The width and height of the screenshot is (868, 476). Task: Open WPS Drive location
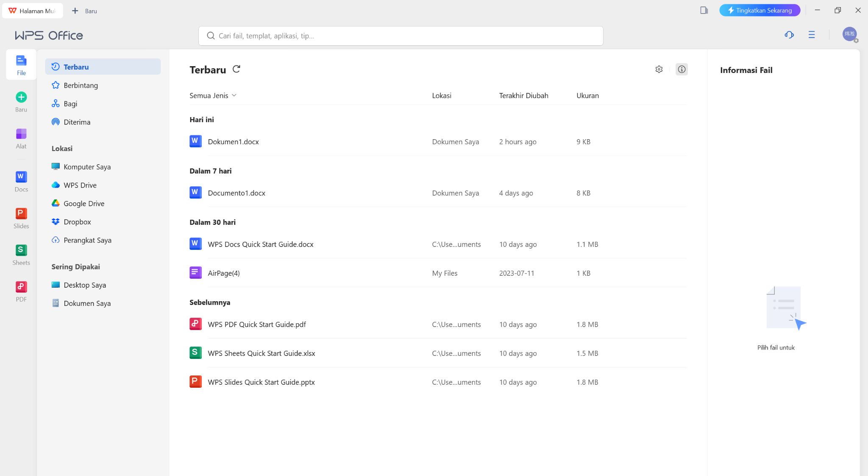[x=103, y=185]
